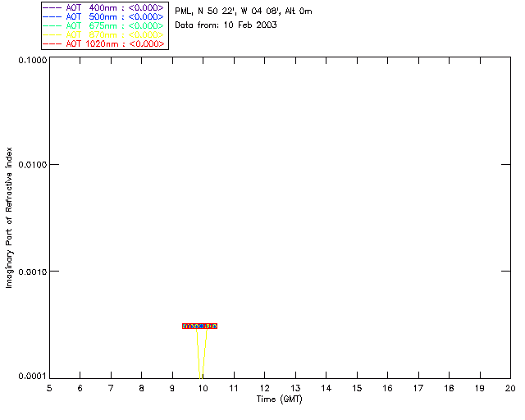Screen dimensions: 525x420
Task: Click the y-axis label 0.0001
Action: click(x=33, y=377)
